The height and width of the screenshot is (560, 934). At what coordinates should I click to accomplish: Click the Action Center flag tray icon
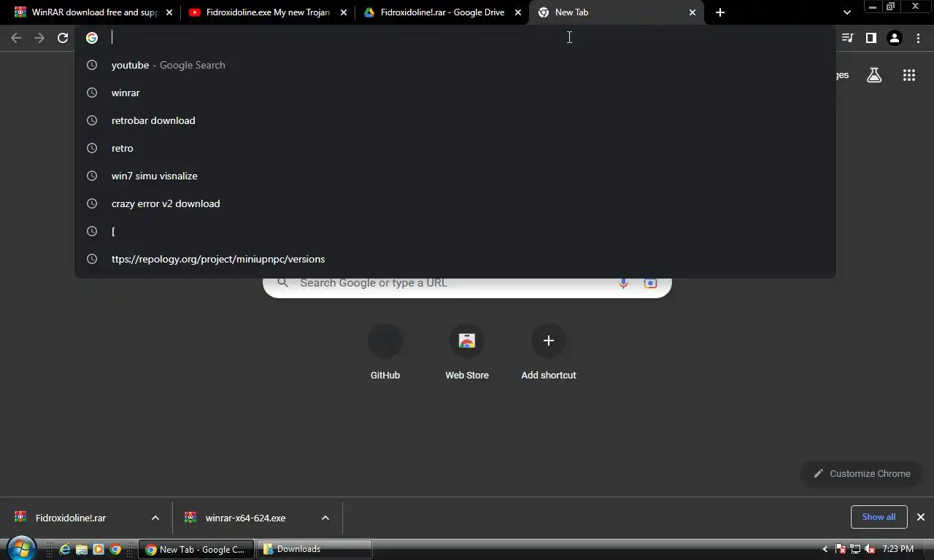(x=841, y=549)
